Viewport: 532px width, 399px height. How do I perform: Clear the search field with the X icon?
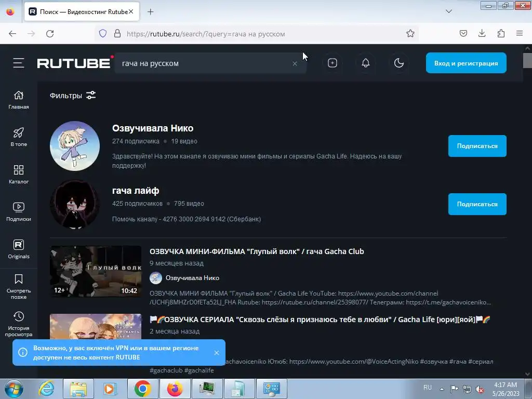pos(295,63)
